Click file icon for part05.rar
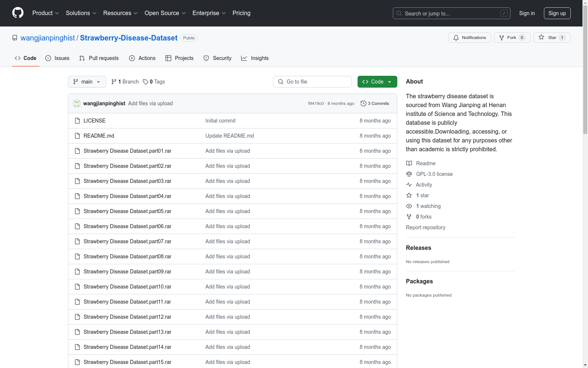The image size is (588, 368). point(77,211)
